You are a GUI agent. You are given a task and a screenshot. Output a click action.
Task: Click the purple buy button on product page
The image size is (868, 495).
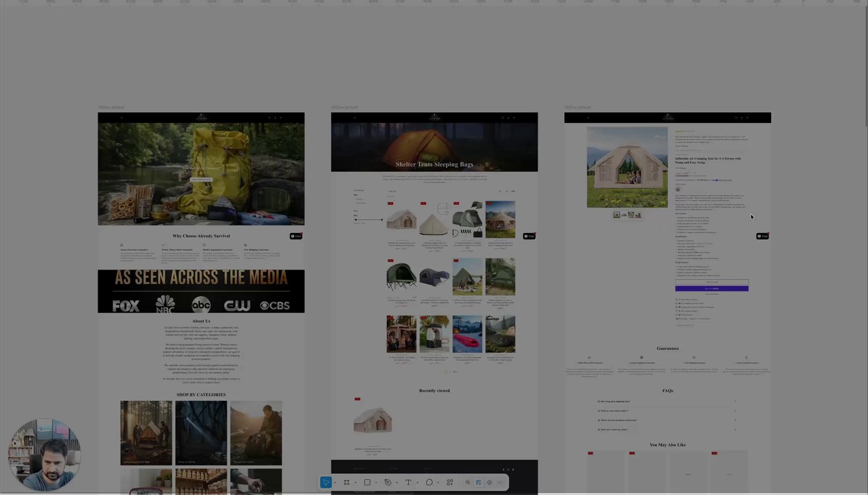pyautogui.click(x=711, y=289)
